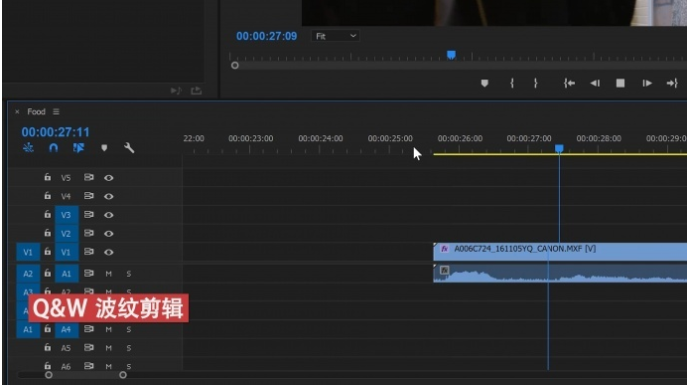Click Go to Out point button
This screenshot has width=690, height=386.
click(672, 83)
